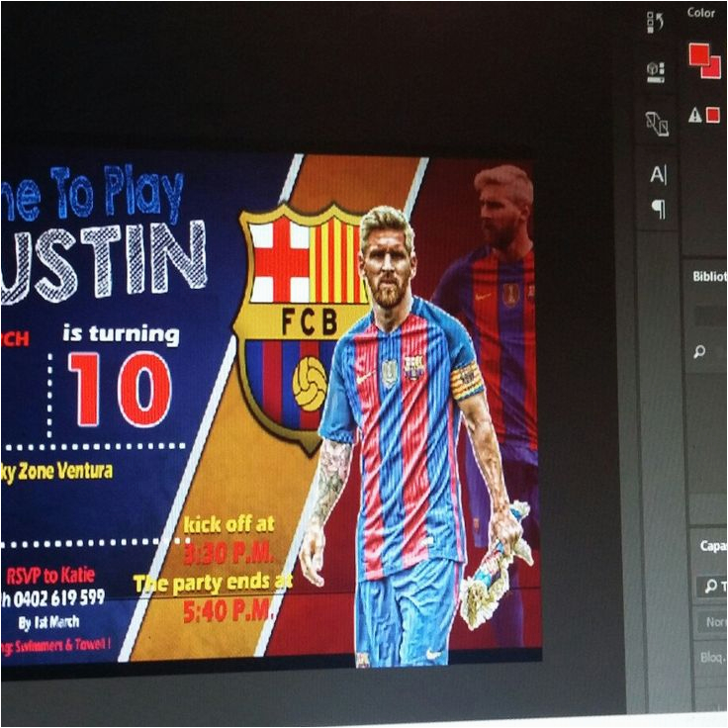Viewport: 728px width, 728px height.
Task: Open the Paragraph panel icon
Action: 659,209
